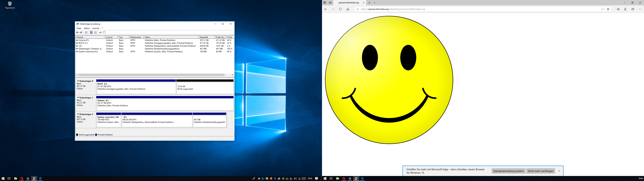
Task: Sort by the Kapazität column header
Action: pyautogui.click(x=207, y=37)
